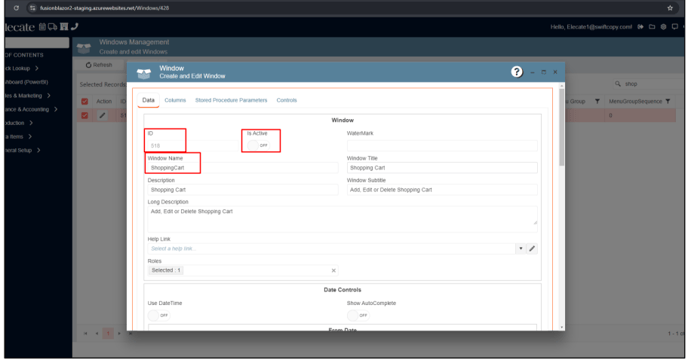Toggle the header select-all checkbox in grid
The width and height of the screenshot is (688, 360).
point(85,101)
